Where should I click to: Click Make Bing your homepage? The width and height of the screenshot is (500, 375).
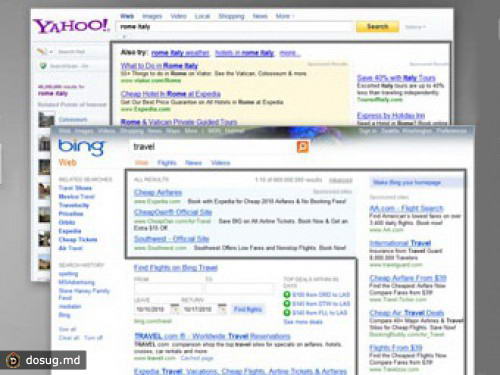click(407, 182)
